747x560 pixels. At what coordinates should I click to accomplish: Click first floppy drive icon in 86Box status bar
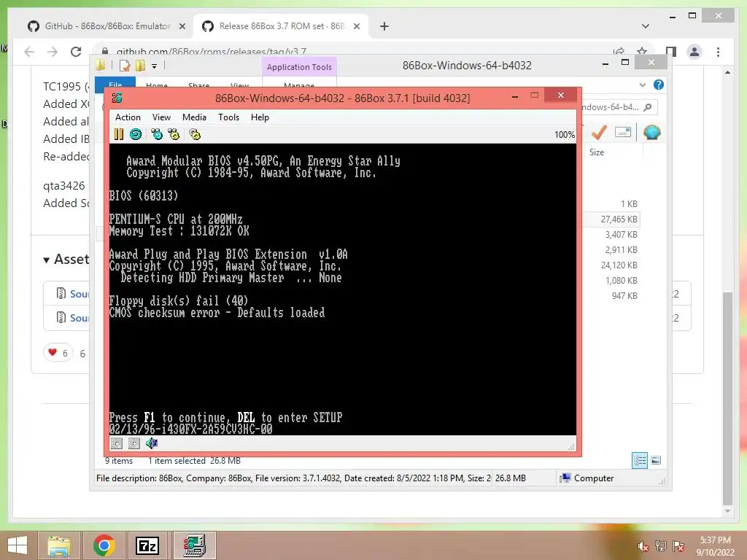117,443
